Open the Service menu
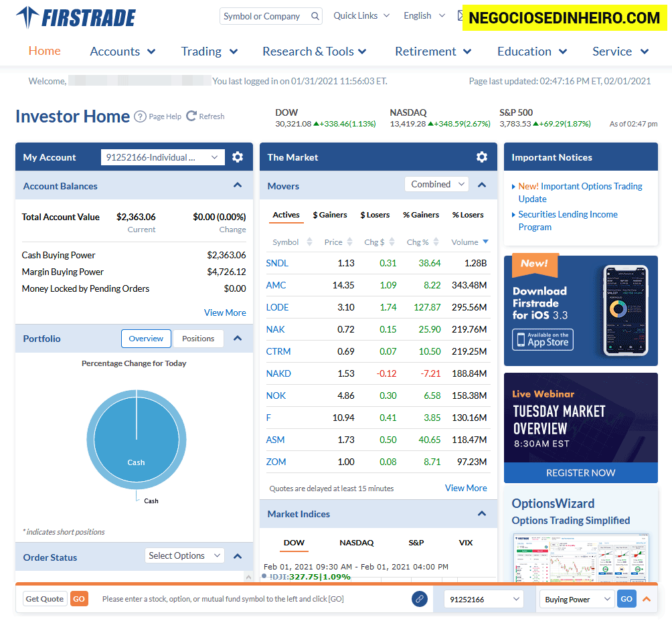 (620, 52)
